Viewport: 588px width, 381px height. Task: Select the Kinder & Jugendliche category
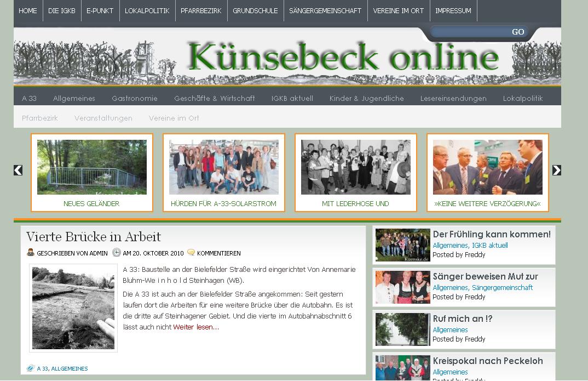[x=367, y=98]
